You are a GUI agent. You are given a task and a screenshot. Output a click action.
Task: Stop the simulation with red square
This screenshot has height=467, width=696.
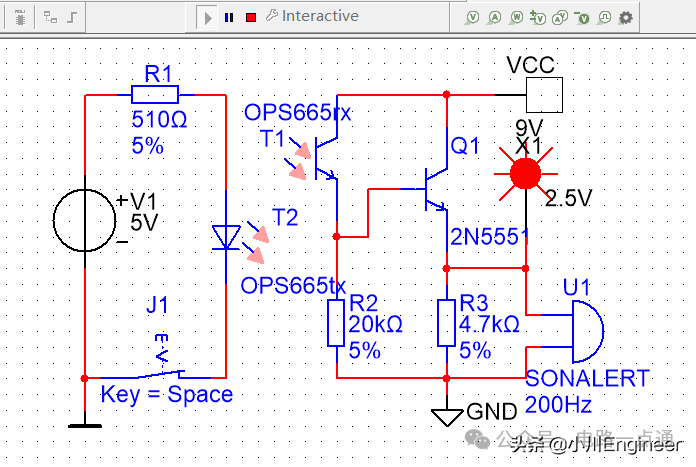[x=251, y=17]
